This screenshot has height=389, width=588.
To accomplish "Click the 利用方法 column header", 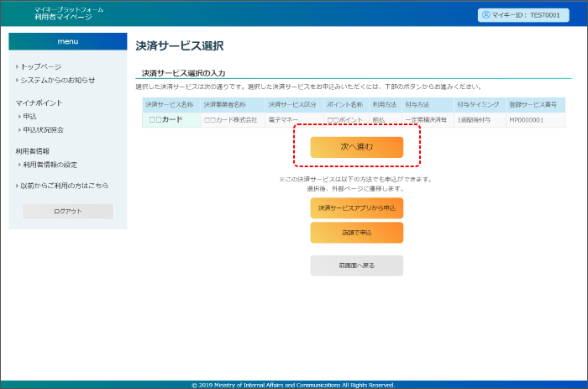I will click(386, 105).
